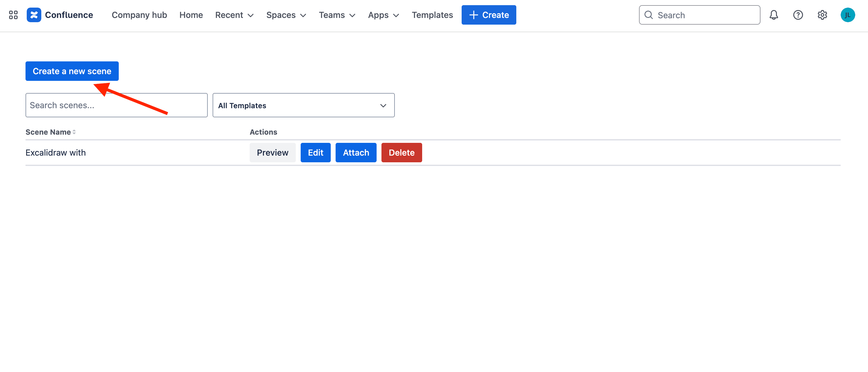Expand the Recent menu

pos(234,15)
